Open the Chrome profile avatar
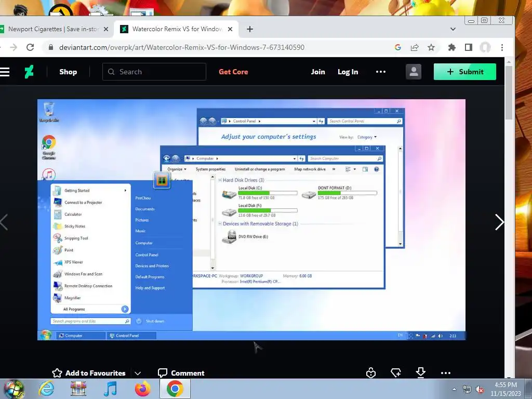Screen dimensions: 532x399 pyautogui.click(x=485, y=47)
